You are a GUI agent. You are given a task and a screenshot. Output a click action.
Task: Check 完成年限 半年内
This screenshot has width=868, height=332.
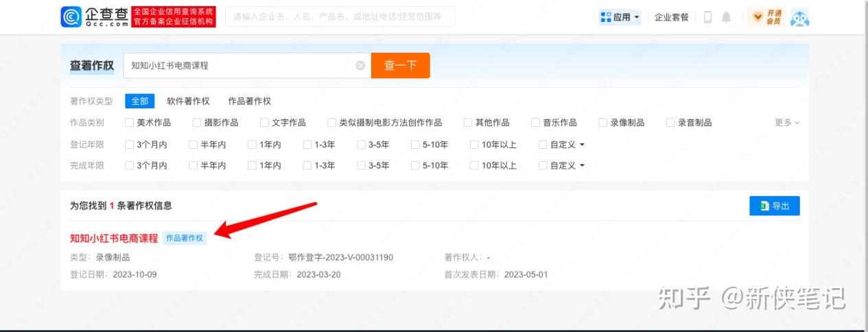[x=193, y=165]
